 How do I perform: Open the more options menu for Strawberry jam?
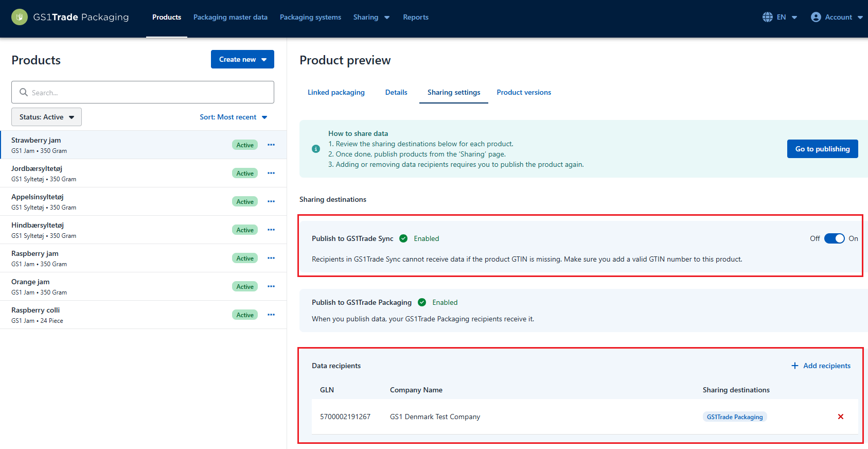click(x=271, y=145)
